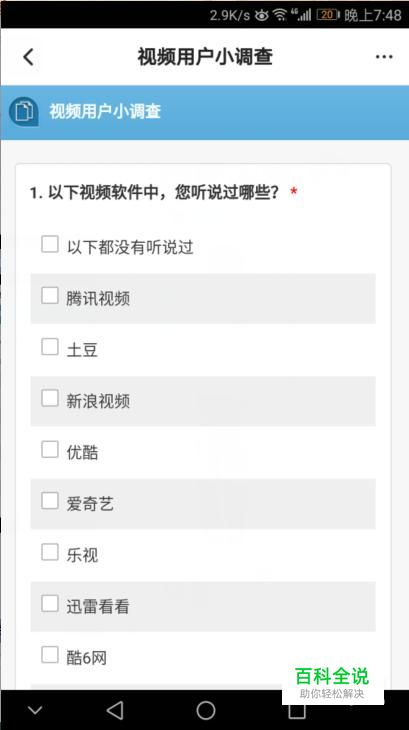Viewport: 409px width, 730px height.
Task: Check the 迅雷看看 checkbox
Action: point(50,603)
